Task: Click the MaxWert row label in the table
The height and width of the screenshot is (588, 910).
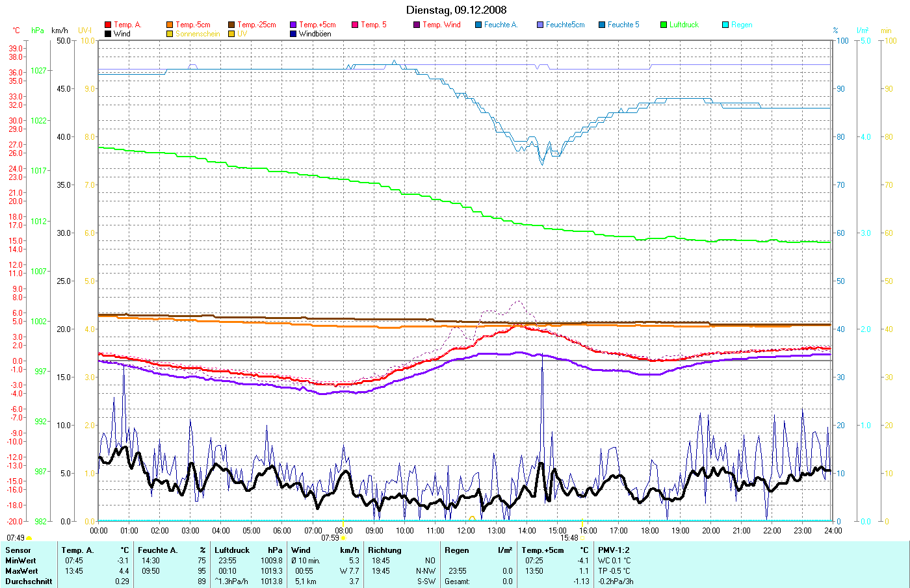Action: 21,571
